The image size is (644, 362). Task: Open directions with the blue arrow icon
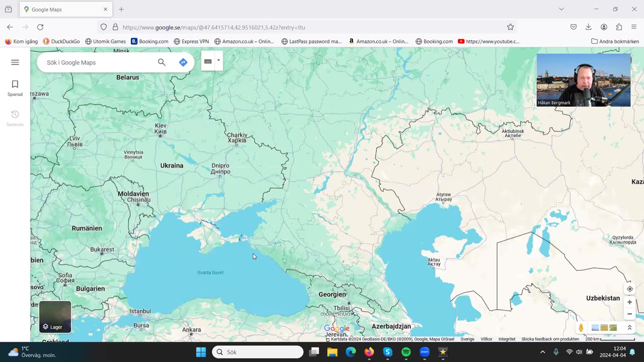pos(183,62)
